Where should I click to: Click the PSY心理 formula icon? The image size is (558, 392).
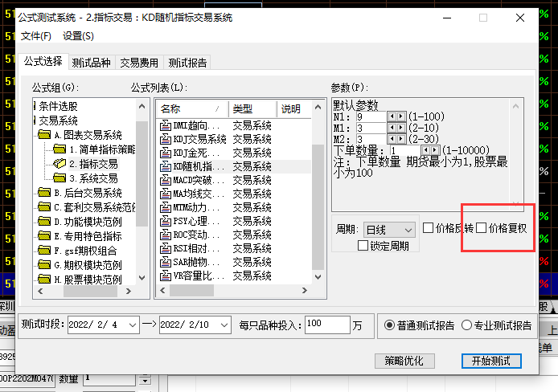(165, 221)
